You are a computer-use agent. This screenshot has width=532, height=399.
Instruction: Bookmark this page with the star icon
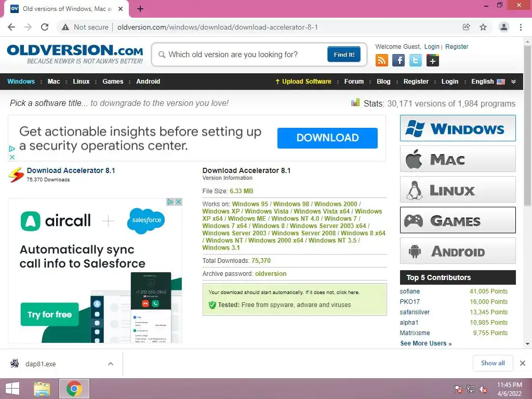483,27
